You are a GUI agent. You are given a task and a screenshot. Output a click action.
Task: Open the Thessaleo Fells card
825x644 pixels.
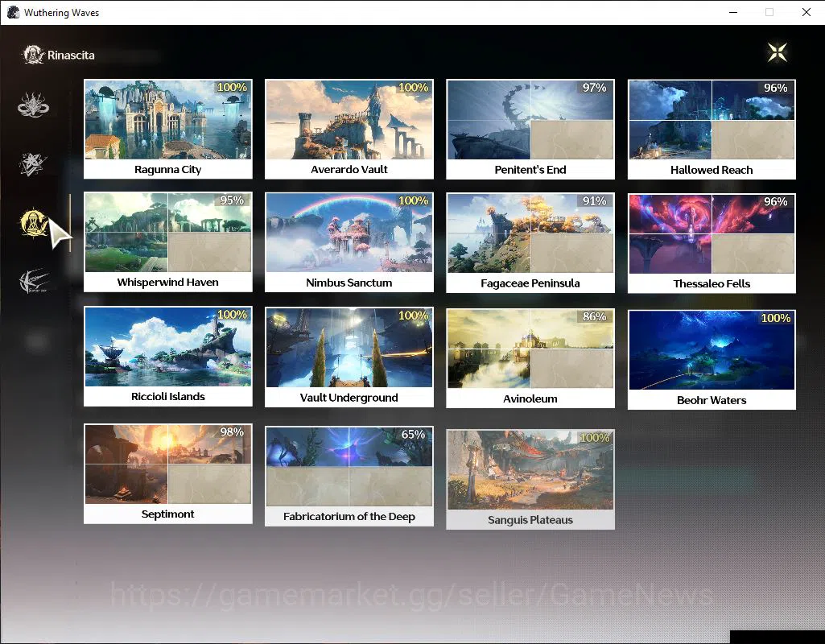[x=712, y=243]
